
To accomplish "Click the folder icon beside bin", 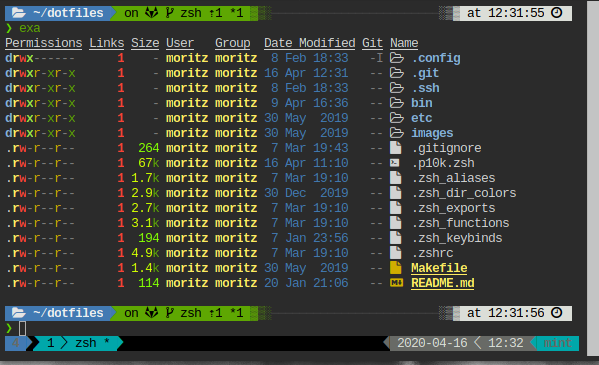I will tap(397, 103).
